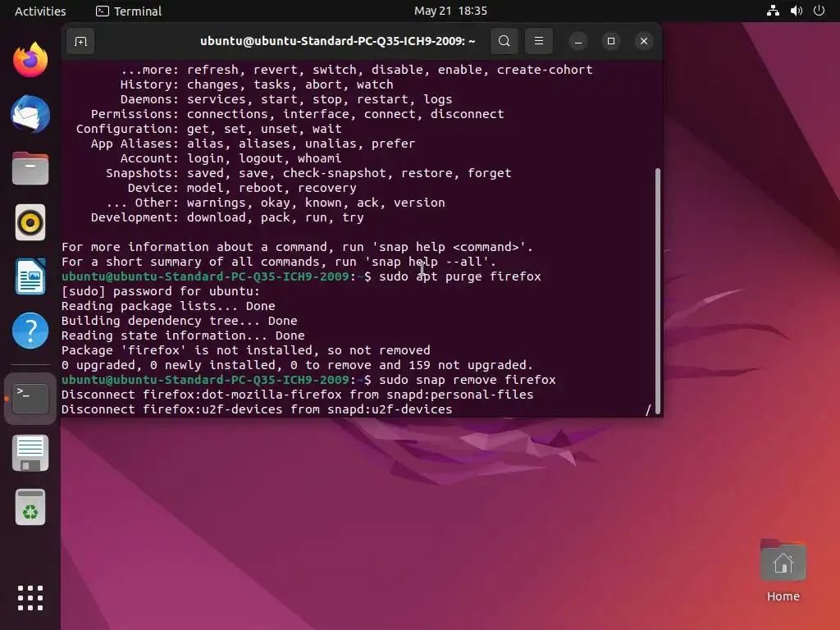Open Firefox from the dock
The image size is (840, 630).
pos(30,59)
